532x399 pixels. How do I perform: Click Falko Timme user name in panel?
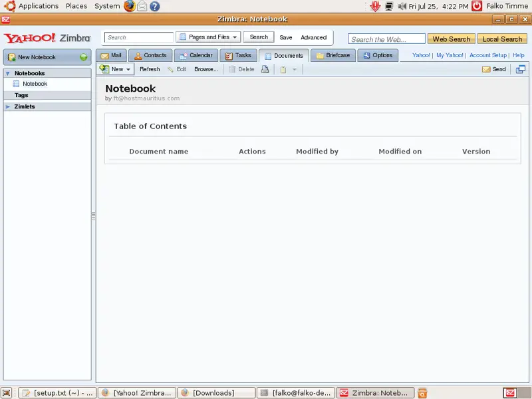(x=507, y=6)
